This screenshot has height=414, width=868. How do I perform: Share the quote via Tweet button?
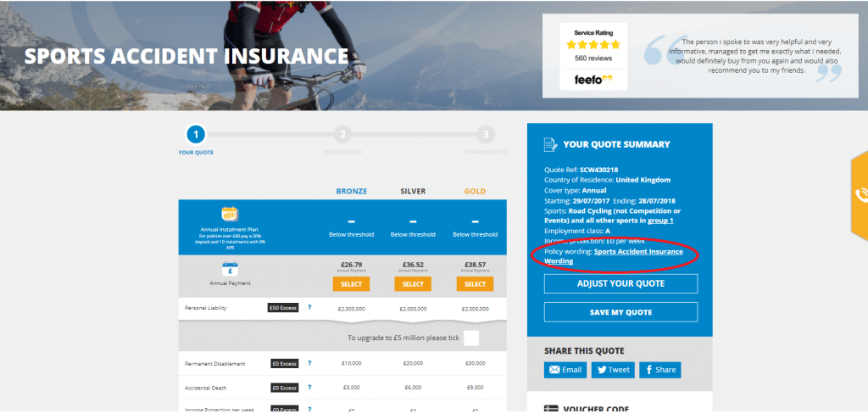(613, 370)
